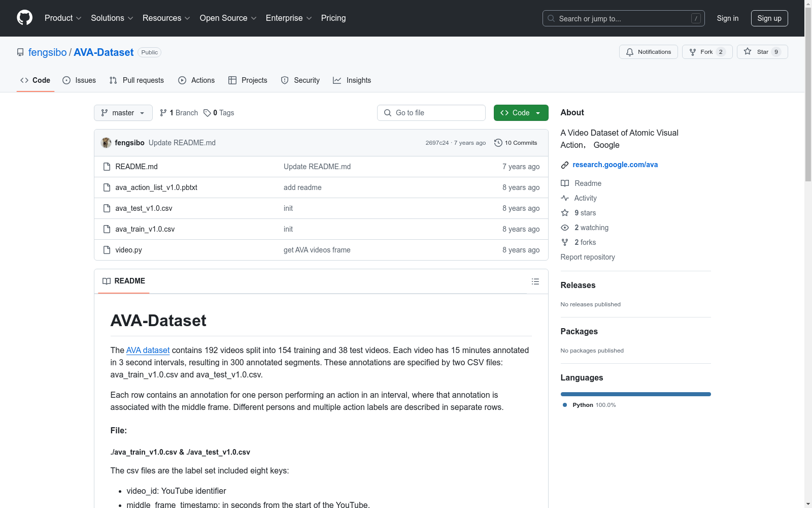Click file icon next to video.py
Screen dimensions: 812x508
tap(107, 250)
